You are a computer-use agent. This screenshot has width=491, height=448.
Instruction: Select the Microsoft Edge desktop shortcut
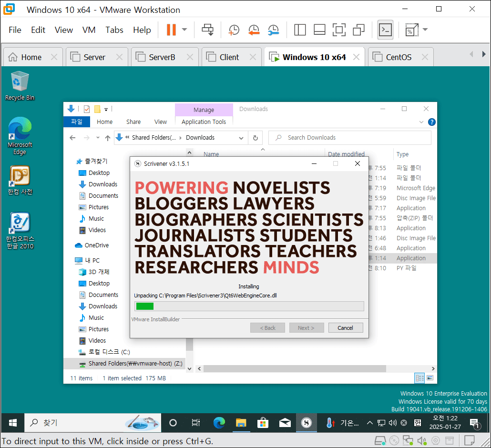[x=20, y=136]
